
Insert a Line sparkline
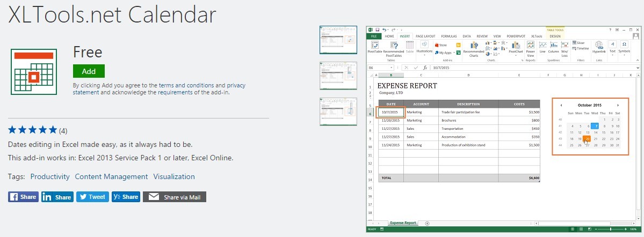(542, 47)
